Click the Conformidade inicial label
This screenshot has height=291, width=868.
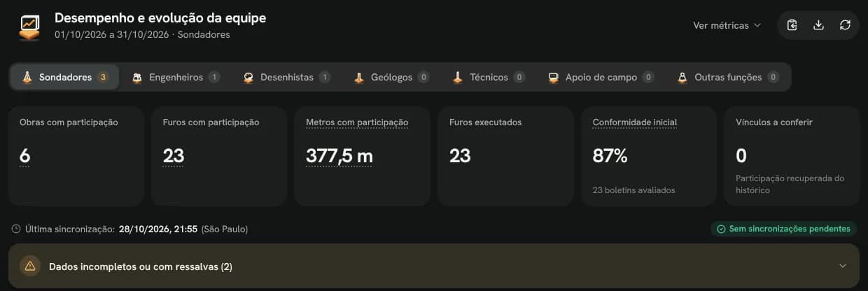(x=635, y=122)
